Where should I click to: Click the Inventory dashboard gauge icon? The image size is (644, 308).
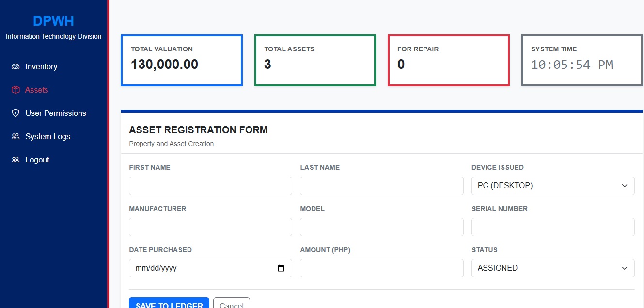[x=16, y=66]
